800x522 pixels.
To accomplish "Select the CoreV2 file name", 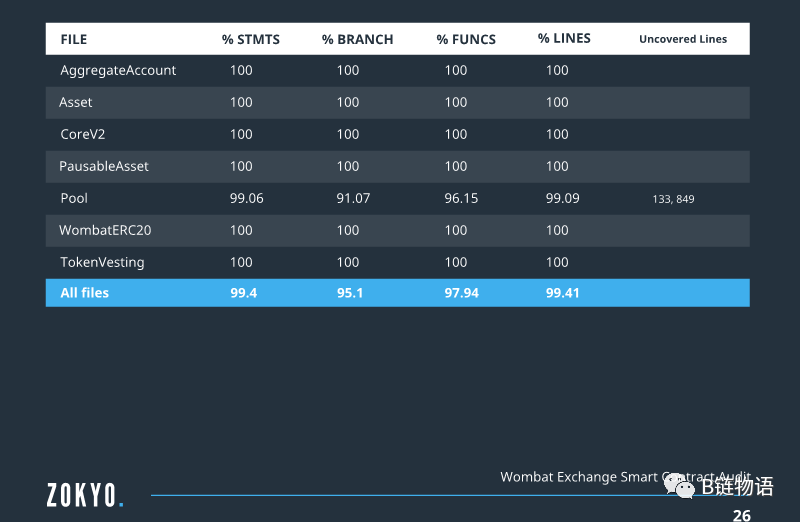I will point(83,134).
